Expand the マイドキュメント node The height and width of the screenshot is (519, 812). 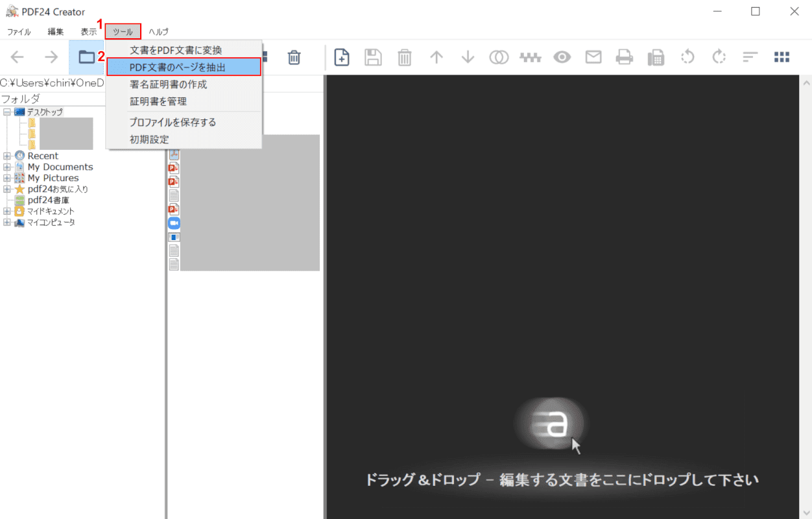6,211
